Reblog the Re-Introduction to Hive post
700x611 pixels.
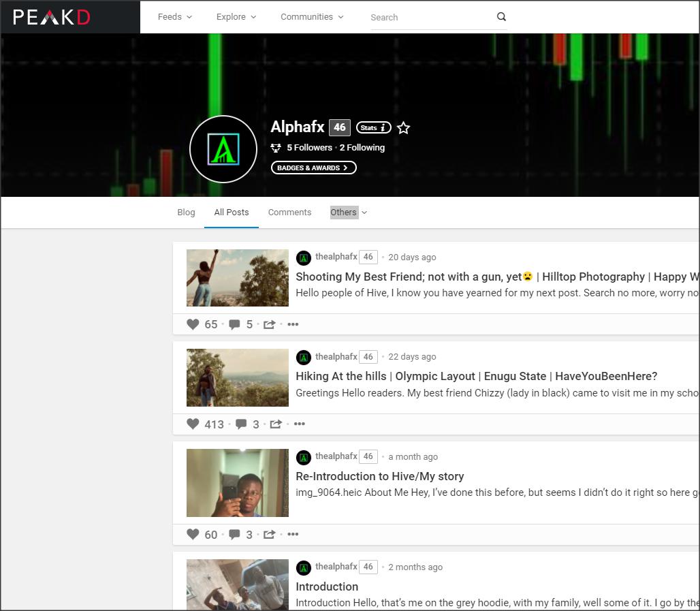(x=269, y=534)
